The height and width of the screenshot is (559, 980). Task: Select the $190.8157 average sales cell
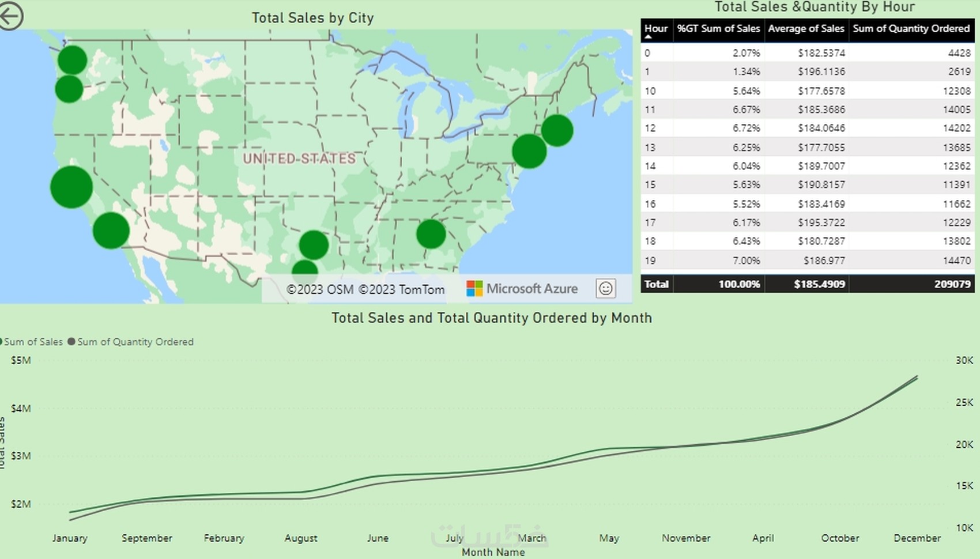(821, 184)
